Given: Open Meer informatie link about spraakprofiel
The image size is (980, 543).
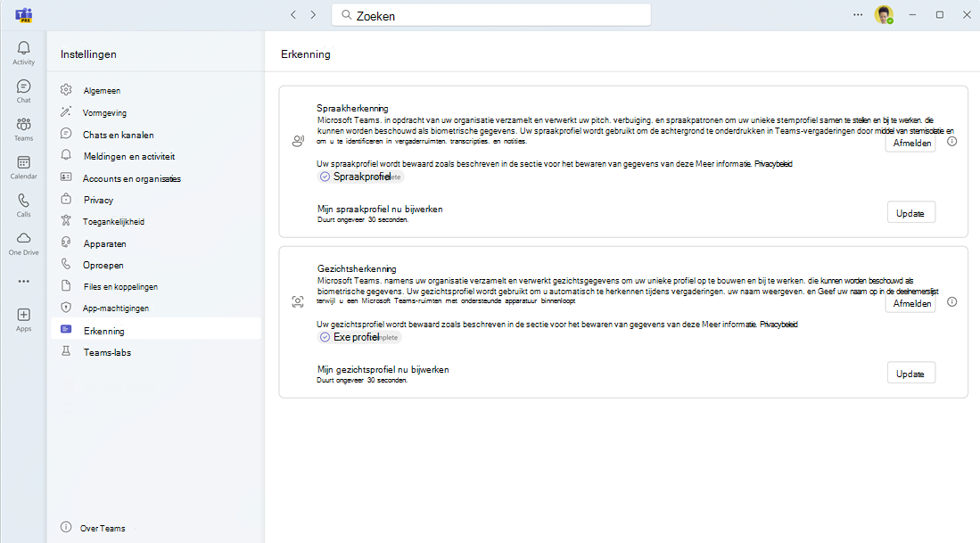Looking at the screenshot, I should (724, 164).
